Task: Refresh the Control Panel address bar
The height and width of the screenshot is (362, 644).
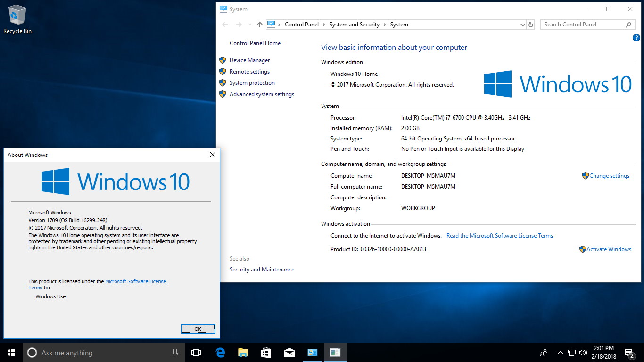Action: [531, 25]
